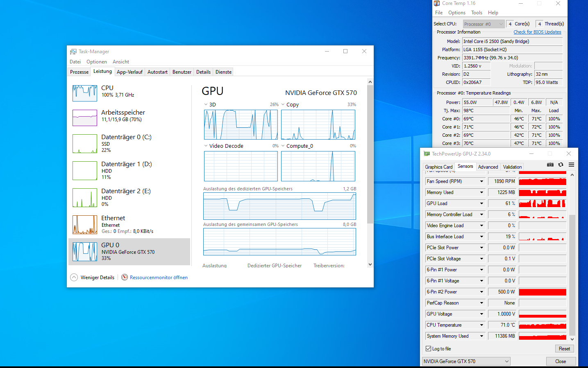The width and height of the screenshot is (588, 368).
Task: Switch to the Prozesse tab
Action: [79, 72]
